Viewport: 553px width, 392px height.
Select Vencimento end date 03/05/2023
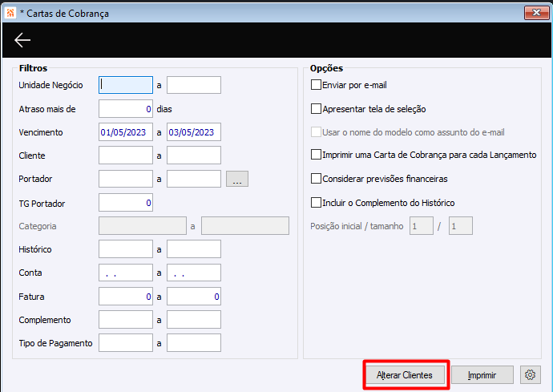pos(194,132)
